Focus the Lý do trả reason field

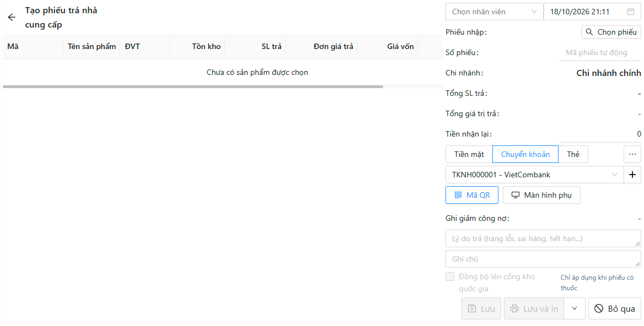(x=543, y=238)
